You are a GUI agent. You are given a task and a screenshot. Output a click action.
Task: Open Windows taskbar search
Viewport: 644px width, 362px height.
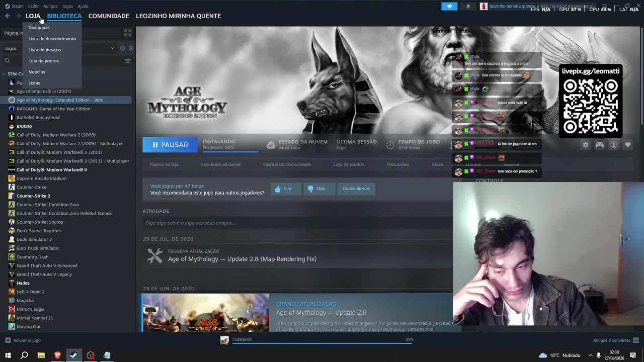click(24, 355)
